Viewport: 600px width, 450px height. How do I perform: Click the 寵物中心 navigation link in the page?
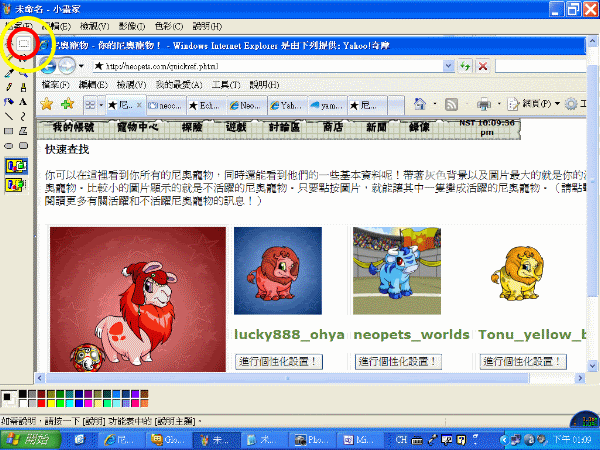137,127
